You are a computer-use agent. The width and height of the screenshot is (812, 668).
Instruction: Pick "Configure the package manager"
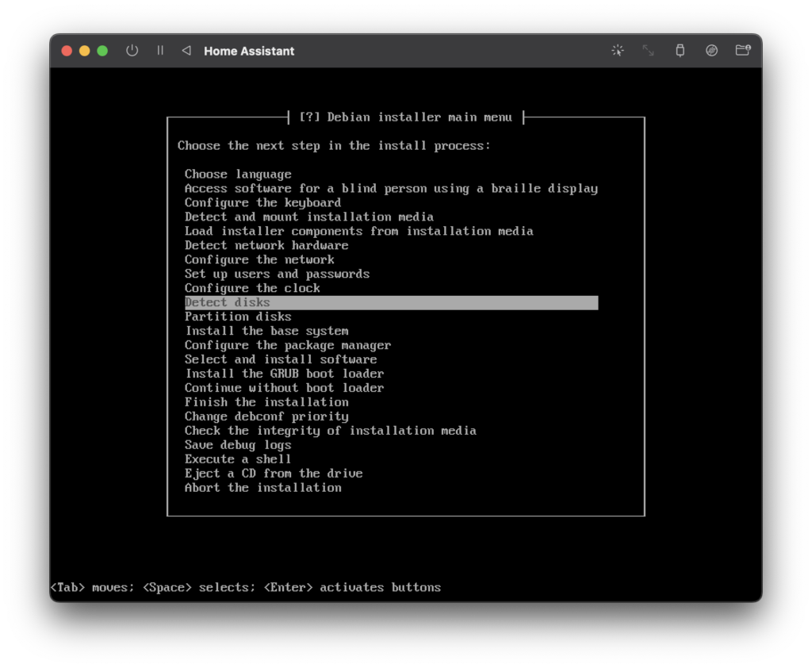(x=392, y=345)
